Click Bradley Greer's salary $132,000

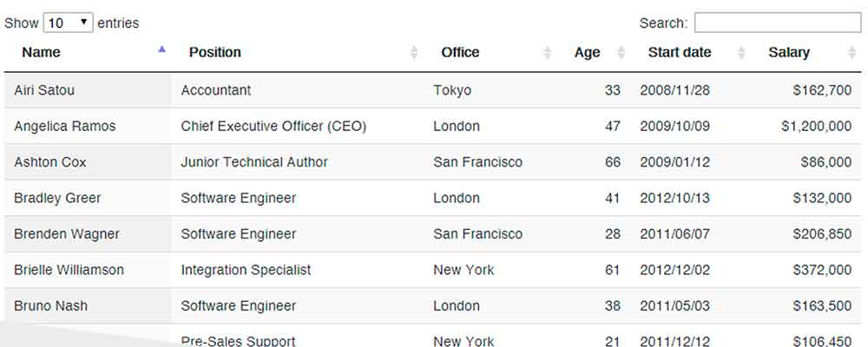822,198
